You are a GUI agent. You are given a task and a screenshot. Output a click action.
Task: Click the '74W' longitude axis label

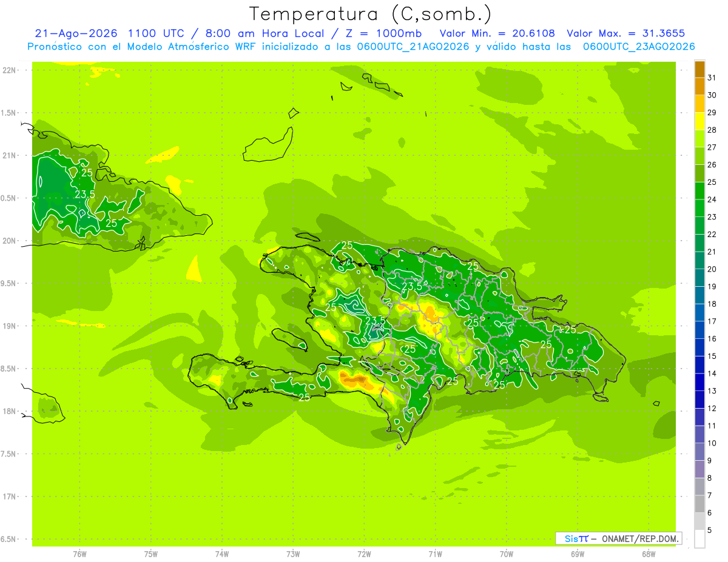pos(222,554)
